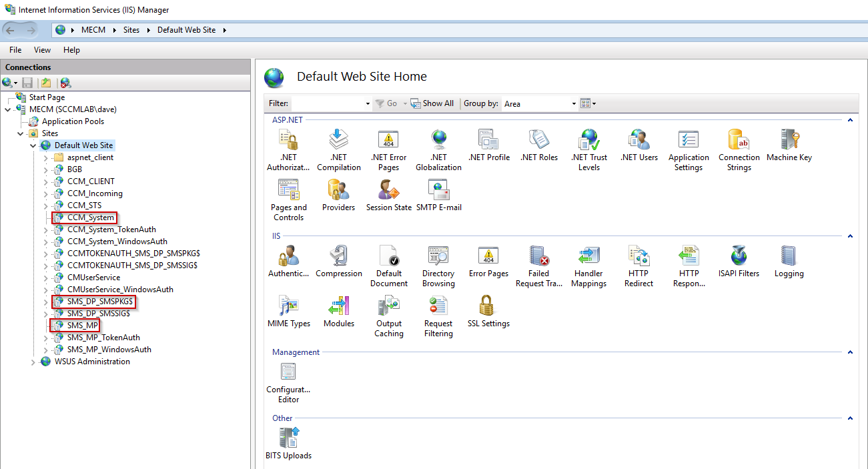Open the HTTP Redirect feature
This screenshot has height=469, width=868.
[638, 266]
